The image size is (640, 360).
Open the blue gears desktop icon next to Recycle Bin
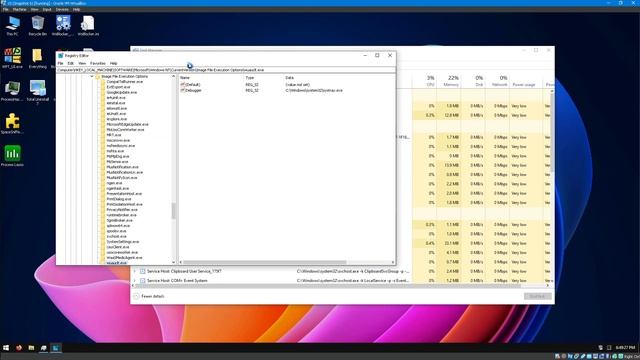(63, 25)
